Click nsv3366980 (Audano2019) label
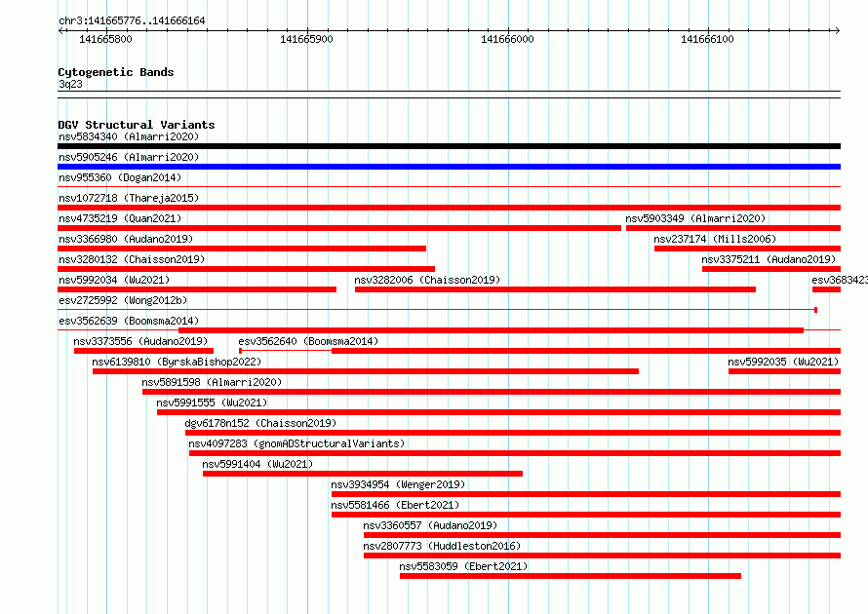 126,239
